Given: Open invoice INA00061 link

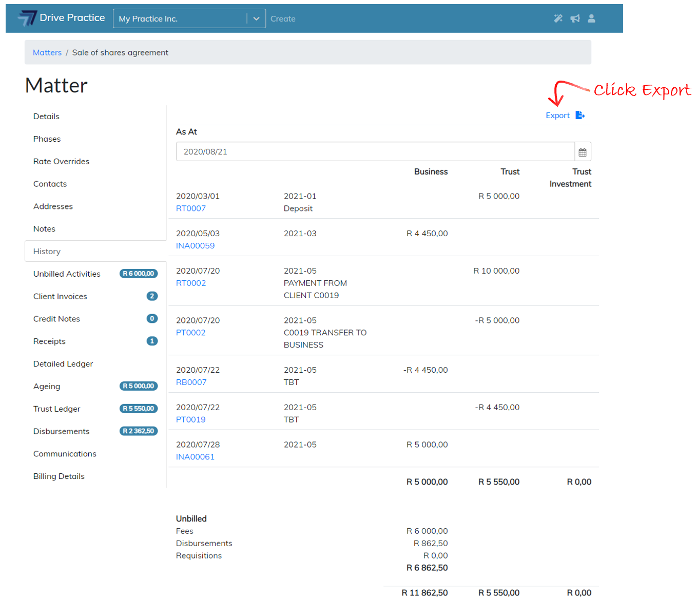Looking at the screenshot, I should click(x=195, y=457).
